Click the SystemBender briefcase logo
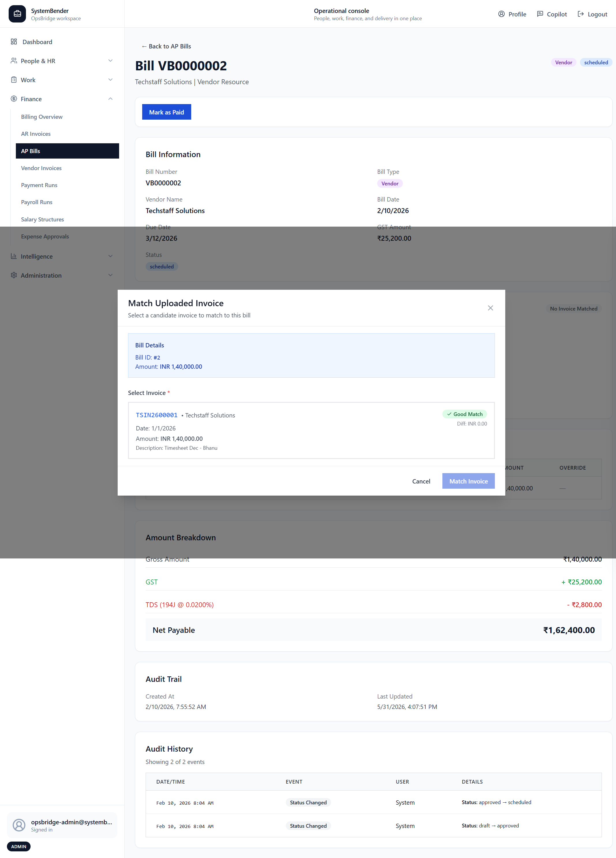 pyautogui.click(x=17, y=14)
